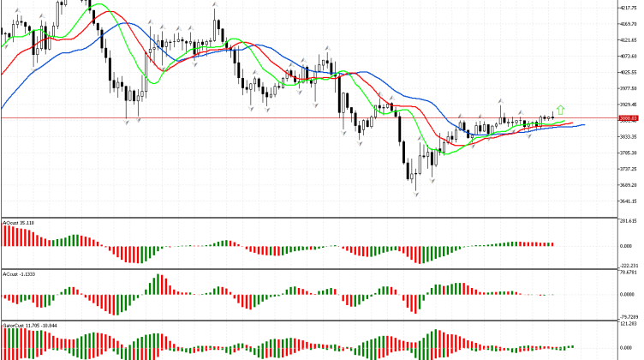Click the separator between ACcust and GatorCust panels
This screenshot has height=360, width=644.
coord(308,321)
